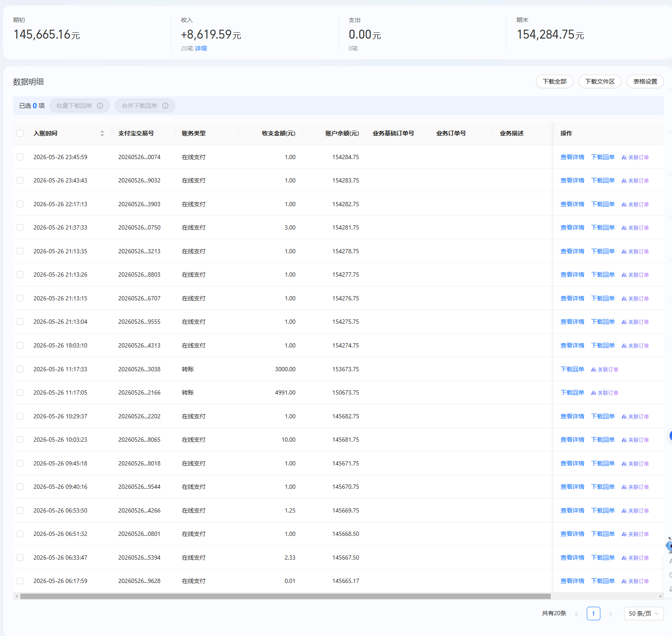Image resolution: width=672 pixels, height=636 pixels.
Task: Go to previous page arrow
Action: click(576, 614)
